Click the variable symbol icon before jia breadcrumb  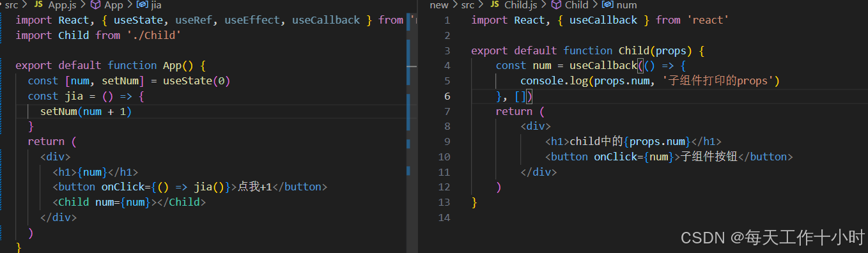(x=142, y=5)
